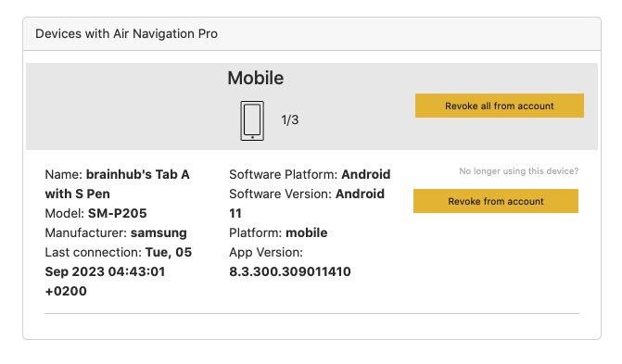
Task: Click the Devices with Air Navigation Pro header
Action: 127,33
